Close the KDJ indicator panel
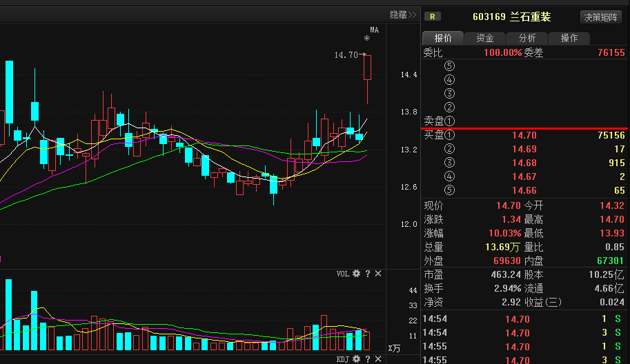Viewport: 630px width, 364px height. pyautogui.click(x=378, y=359)
